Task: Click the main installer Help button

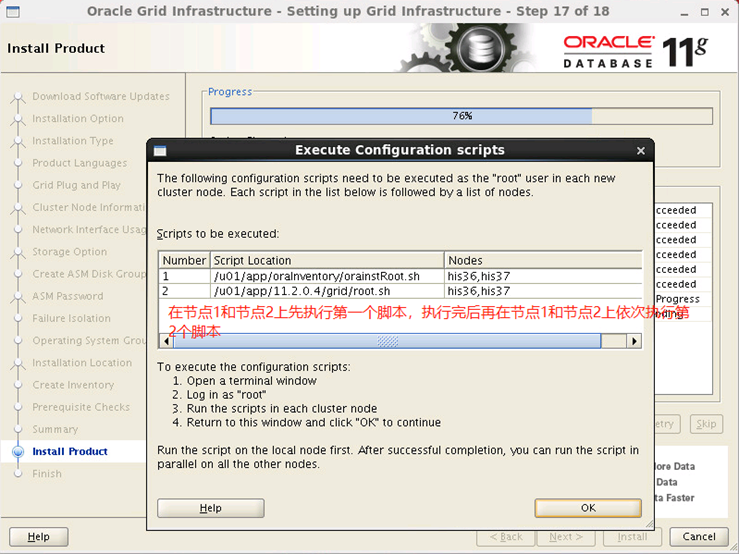Action: [x=39, y=537]
